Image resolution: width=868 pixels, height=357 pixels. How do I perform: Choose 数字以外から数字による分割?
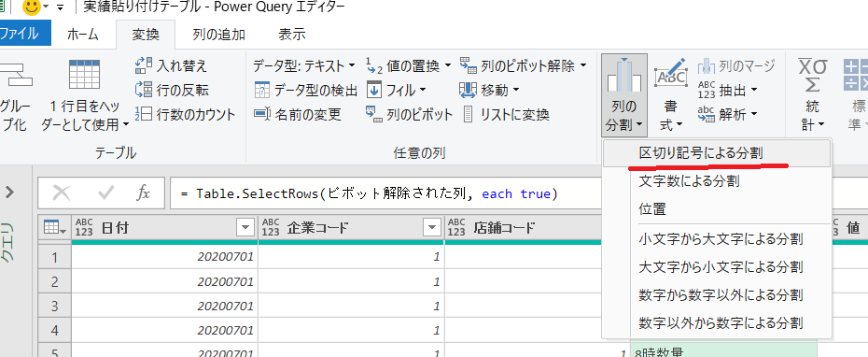(x=716, y=322)
